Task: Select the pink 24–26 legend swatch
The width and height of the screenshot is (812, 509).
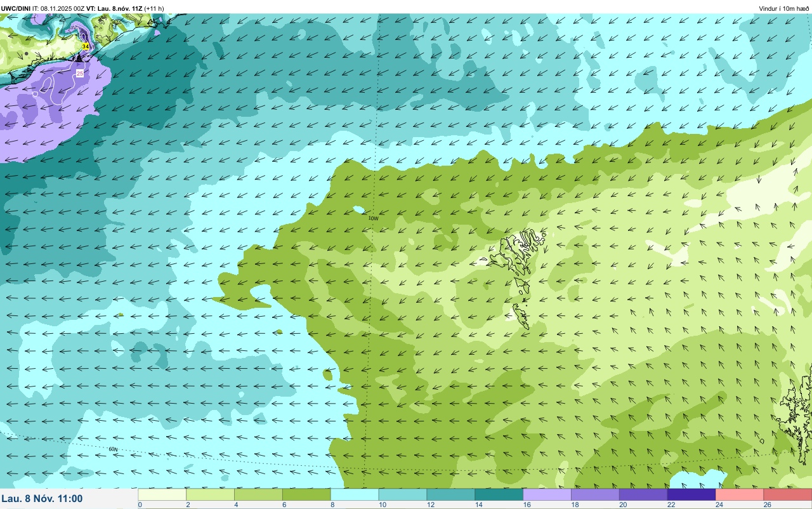Action: coord(740,494)
